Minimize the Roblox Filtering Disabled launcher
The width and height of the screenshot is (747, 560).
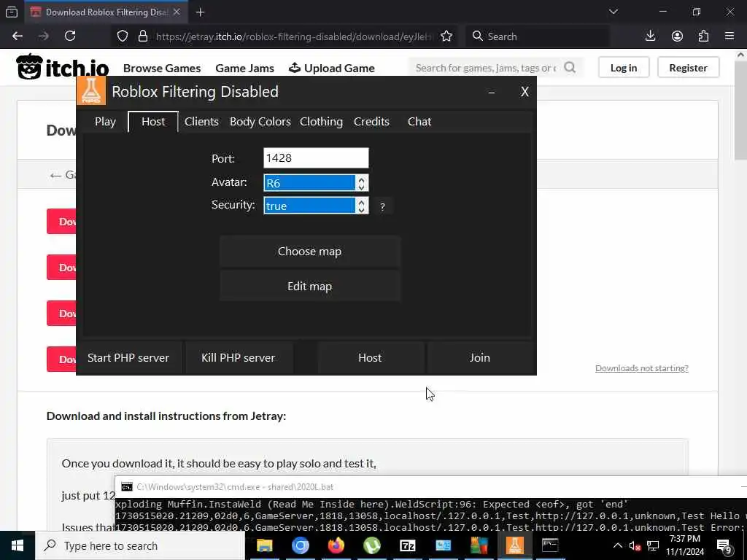[x=492, y=92]
